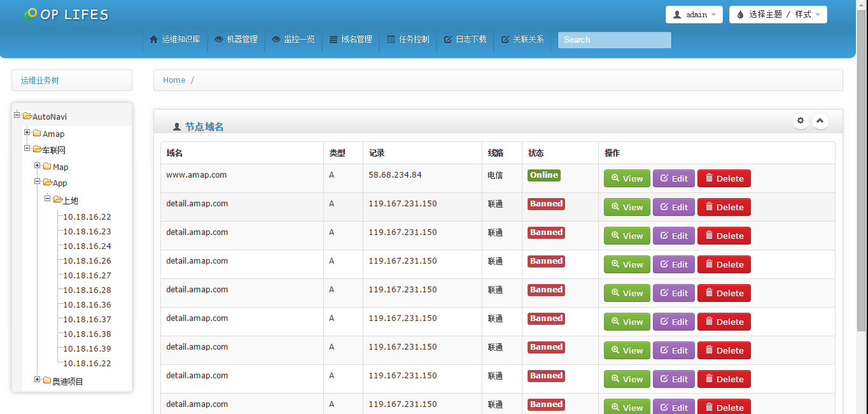Click the 运维业务树 link
This screenshot has height=414, width=868.
[39, 80]
